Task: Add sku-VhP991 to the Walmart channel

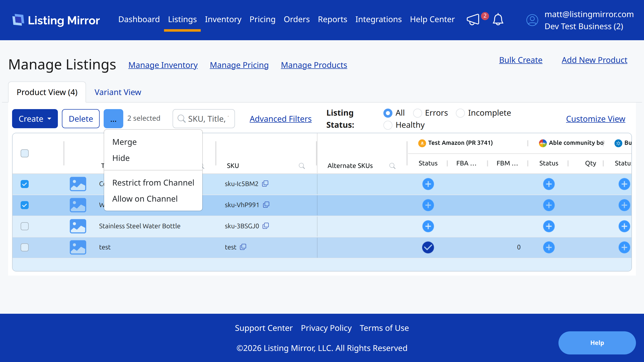Action: click(x=624, y=205)
